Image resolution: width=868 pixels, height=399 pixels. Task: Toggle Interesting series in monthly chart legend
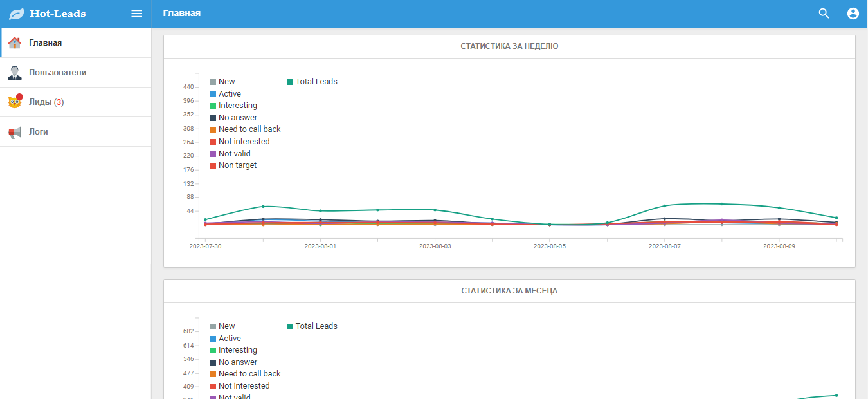point(233,350)
